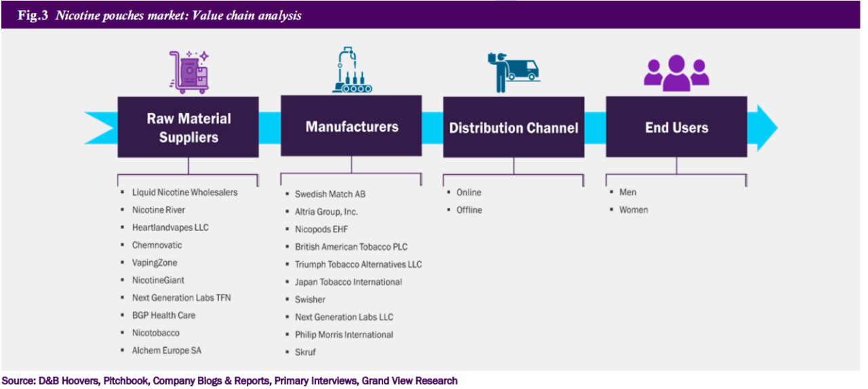Click the purple end users people icon
The image size is (868, 389).
[675, 73]
